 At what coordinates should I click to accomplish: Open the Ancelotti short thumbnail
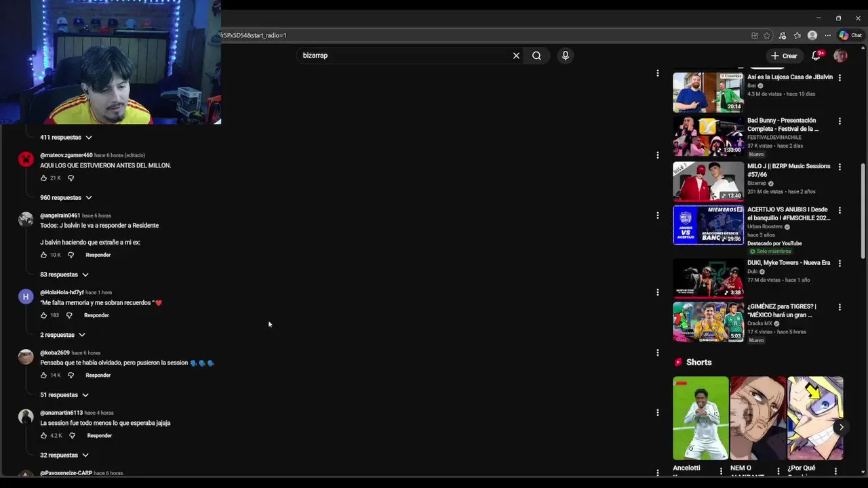pos(701,418)
